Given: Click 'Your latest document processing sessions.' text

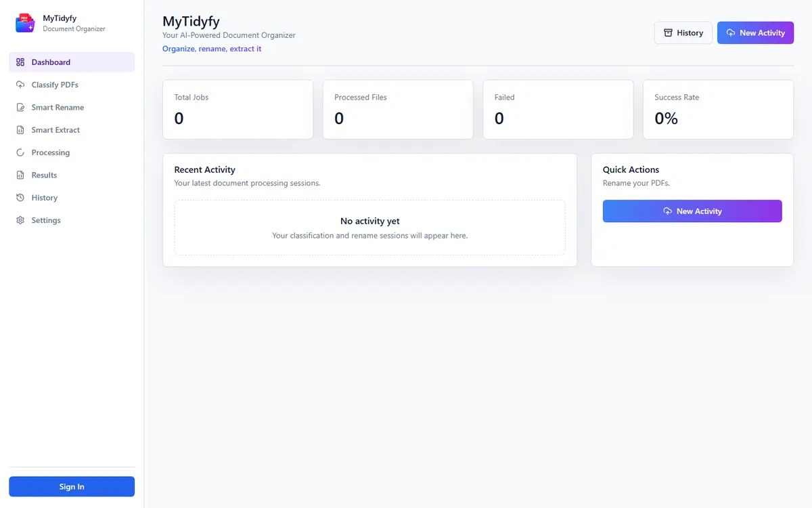Looking at the screenshot, I should click(x=248, y=183).
